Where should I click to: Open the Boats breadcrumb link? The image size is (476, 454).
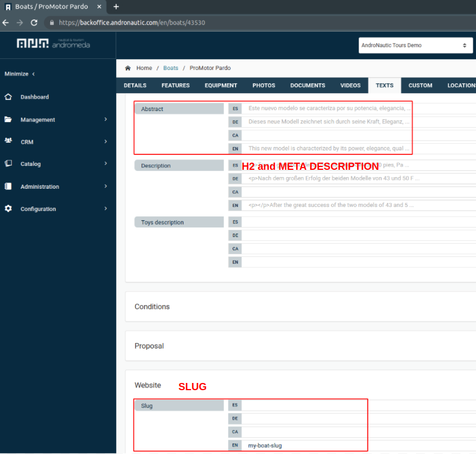tap(171, 68)
